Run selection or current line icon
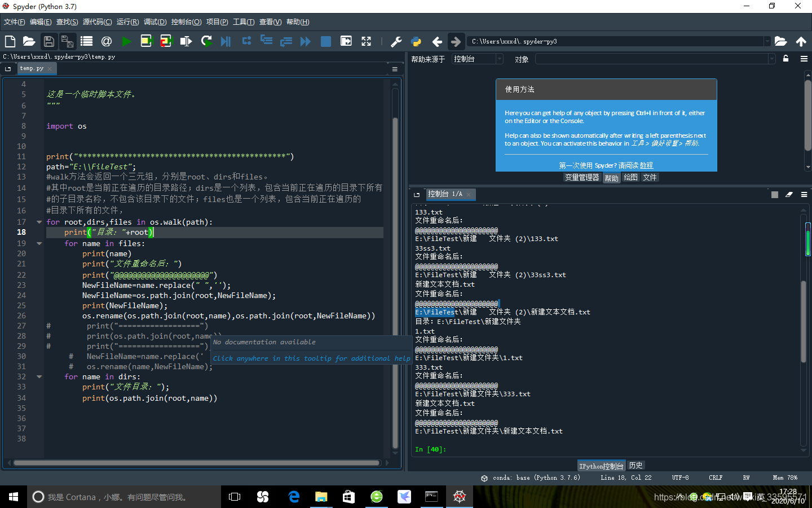Viewport: 812px width, 508px height. tap(186, 41)
